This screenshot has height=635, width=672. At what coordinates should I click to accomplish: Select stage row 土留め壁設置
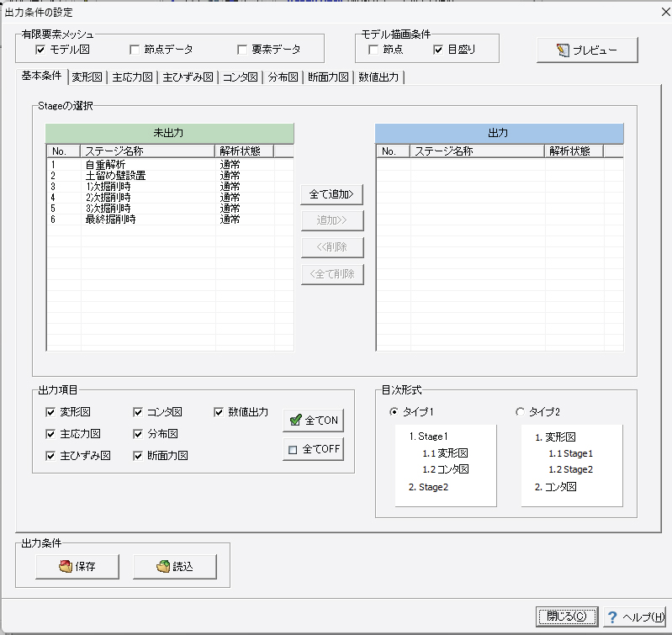(170, 176)
